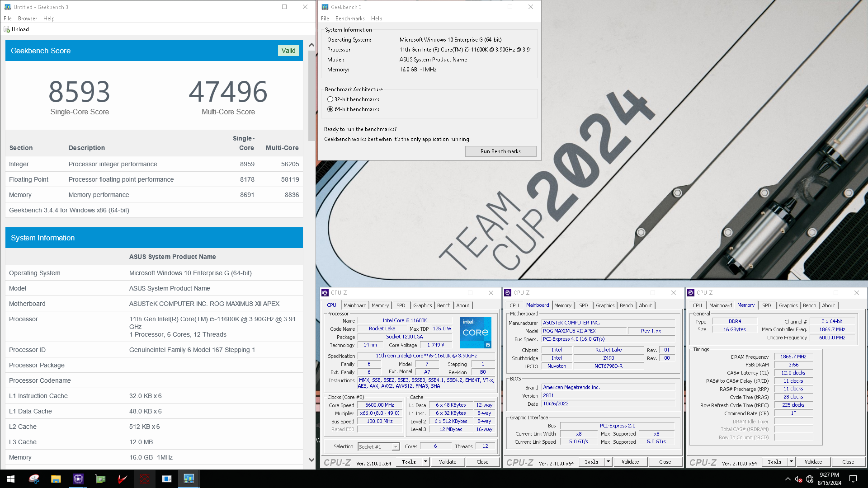Image resolution: width=868 pixels, height=488 pixels.
Task: Click Close in the Memory CPU-Z window
Action: tap(848, 462)
